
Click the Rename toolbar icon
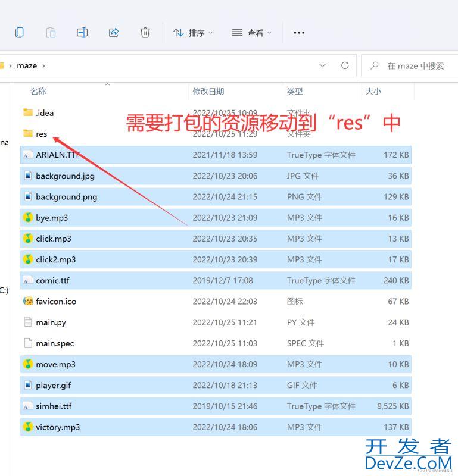tap(82, 33)
